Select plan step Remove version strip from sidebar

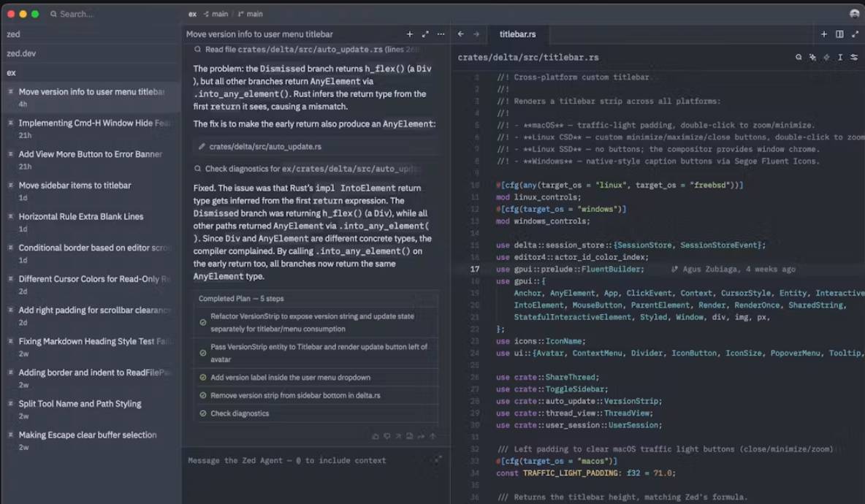[316, 395]
